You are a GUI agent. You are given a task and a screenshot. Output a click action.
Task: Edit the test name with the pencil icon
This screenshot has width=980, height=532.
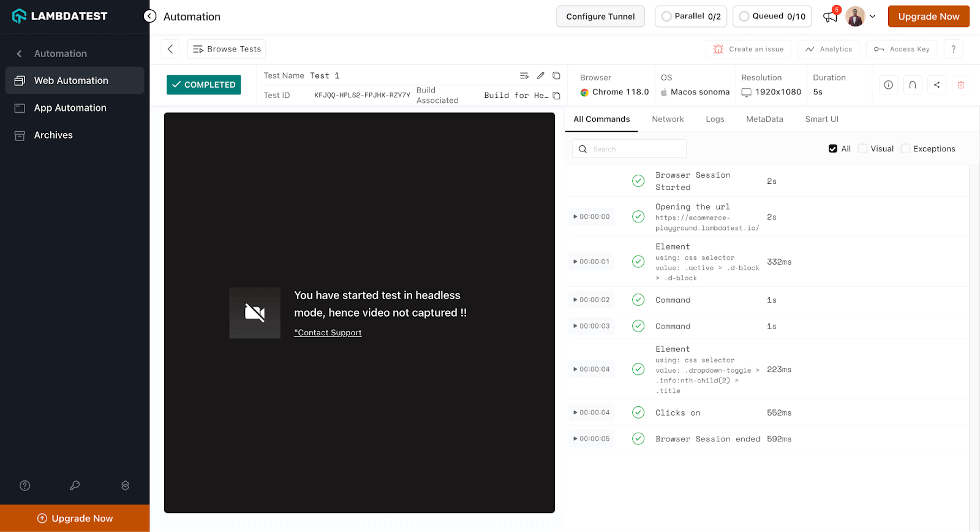(x=540, y=76)
